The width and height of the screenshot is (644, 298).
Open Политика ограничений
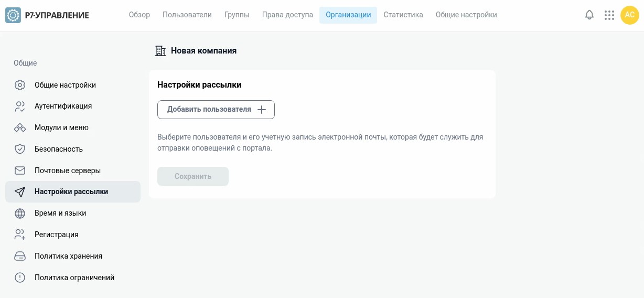pyautogui.click(x=73, y=278)
